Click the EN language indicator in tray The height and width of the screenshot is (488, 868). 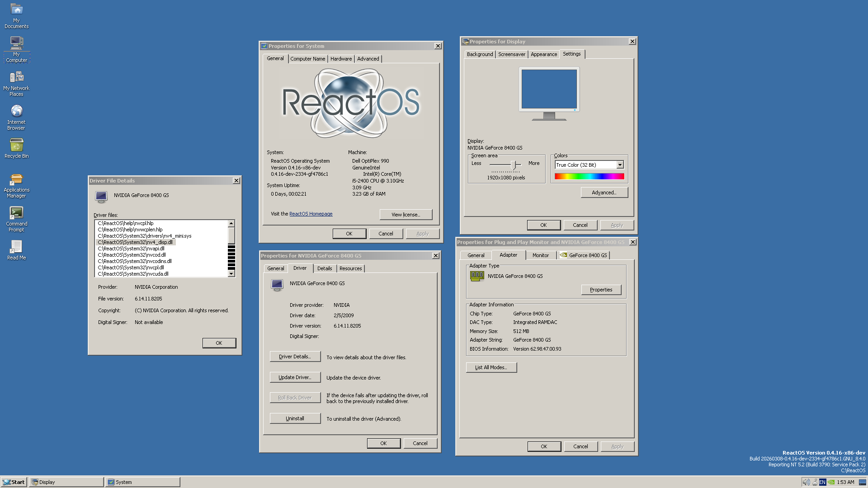[822, 482]
